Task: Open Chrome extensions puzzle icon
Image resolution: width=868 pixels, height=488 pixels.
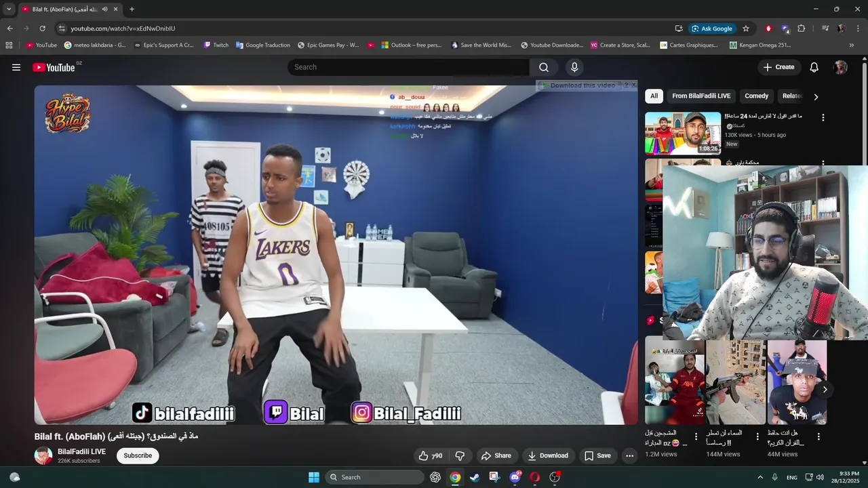Action: (801, 28)
